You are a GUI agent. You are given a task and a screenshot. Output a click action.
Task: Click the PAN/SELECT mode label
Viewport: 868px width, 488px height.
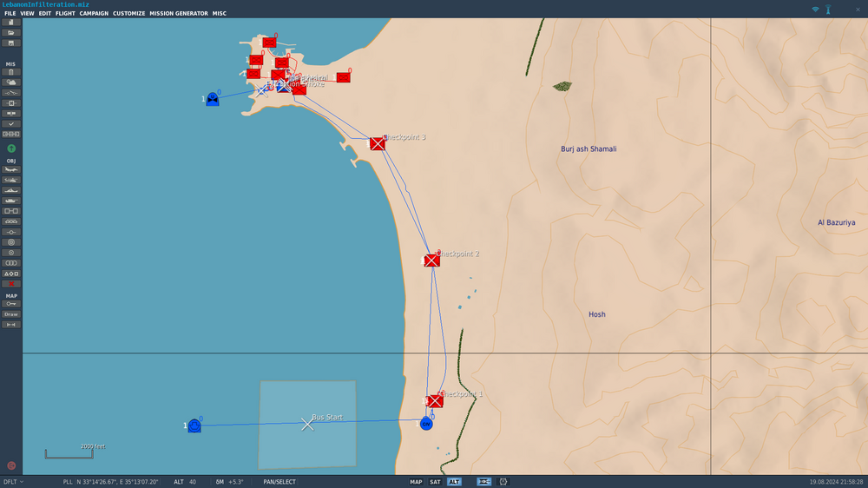pyautogui.click(x=279, y=482)
